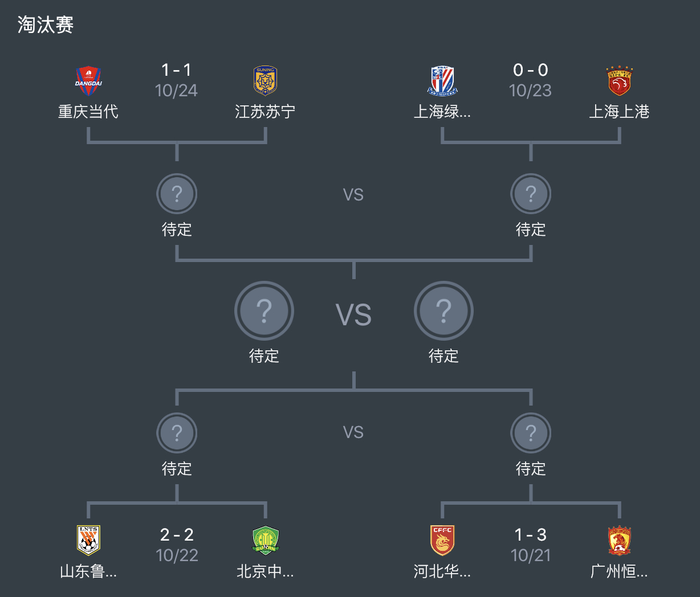700x597 pixels.
Task: Select the 重庆当代 team logo
Action: [x=88, y=80]
